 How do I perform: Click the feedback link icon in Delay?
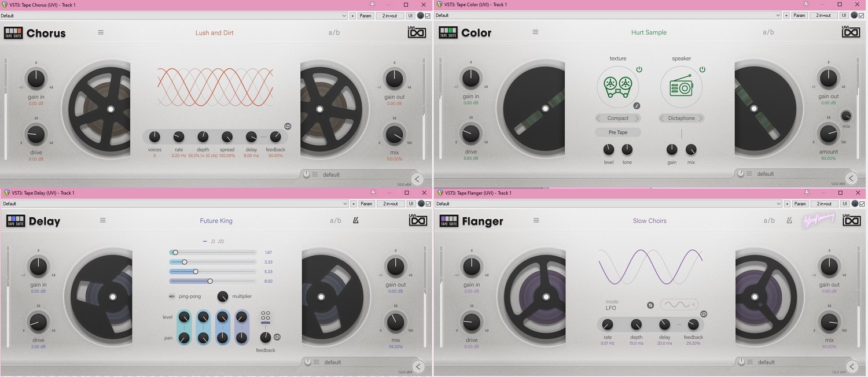click(277, 337)
